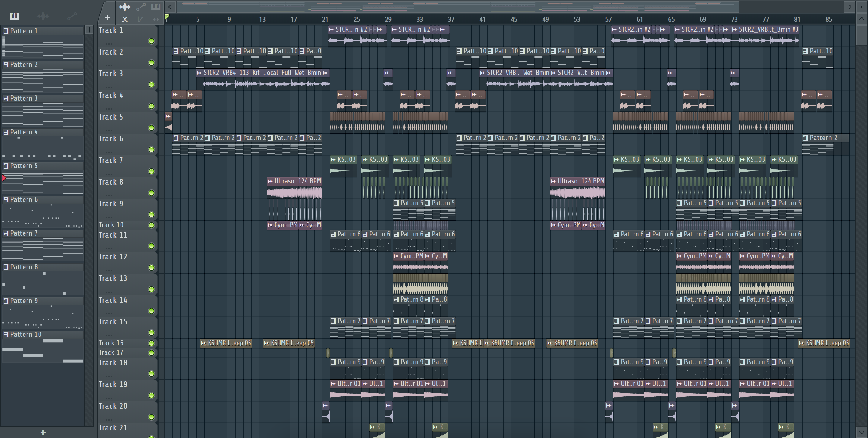Screen dimensions: 868x438
Task: Click the fade curve icon in the toolbar
Action: pos(141,19)
